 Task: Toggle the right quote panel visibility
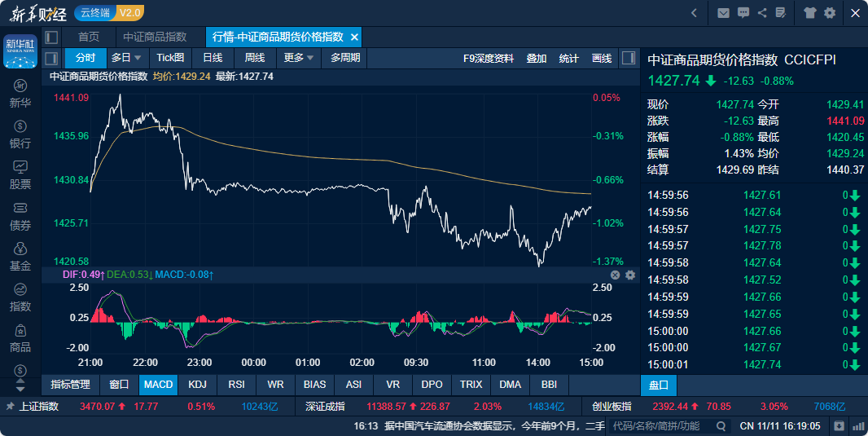629,58
